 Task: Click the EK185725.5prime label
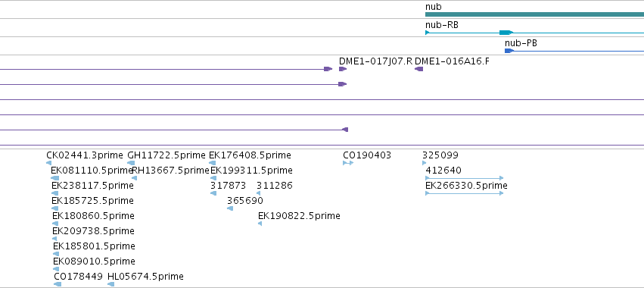(93, 201)
